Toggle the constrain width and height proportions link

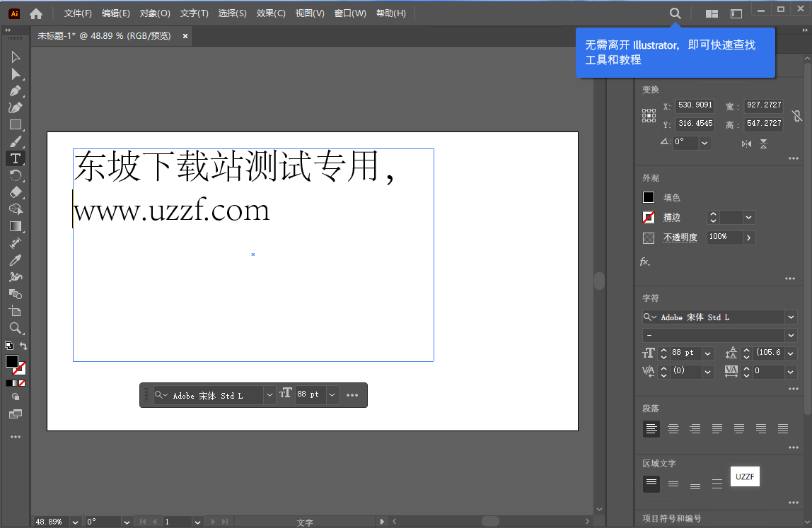pos(798,115)
